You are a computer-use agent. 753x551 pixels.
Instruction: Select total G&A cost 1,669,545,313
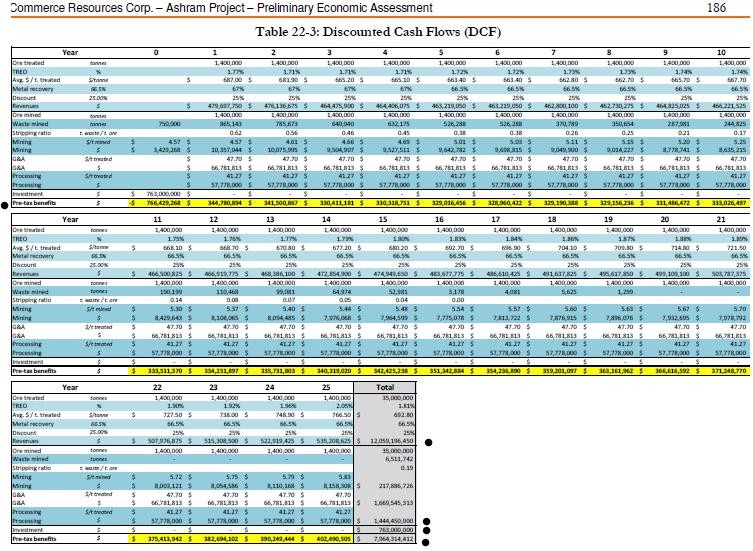pos(393,503)
